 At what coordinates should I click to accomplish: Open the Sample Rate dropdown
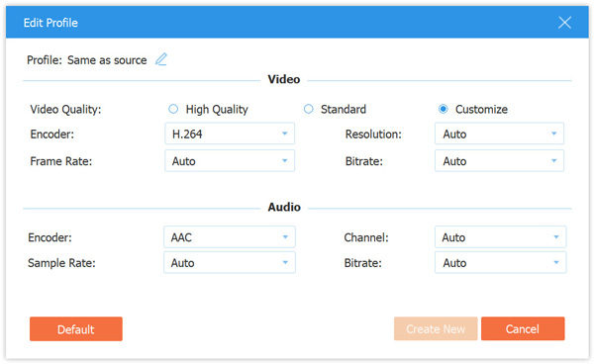pos(230,262)
